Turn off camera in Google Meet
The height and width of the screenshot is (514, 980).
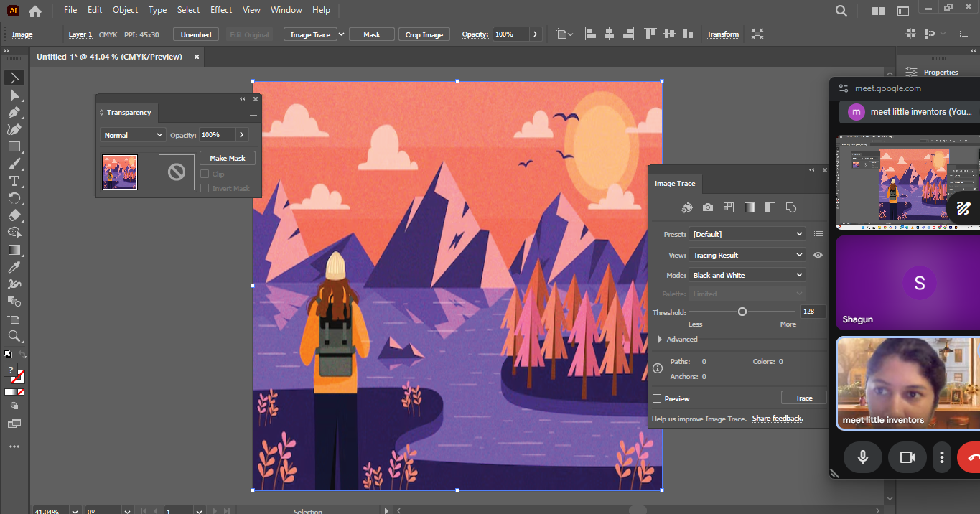pos(907,457)
